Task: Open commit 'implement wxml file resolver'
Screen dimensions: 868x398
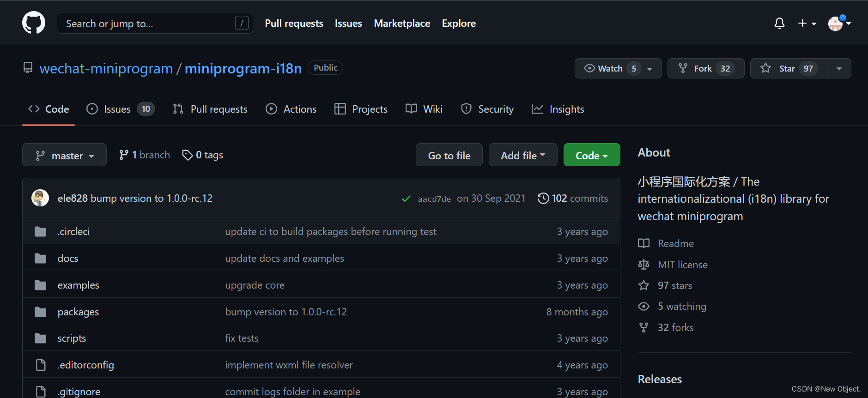Action: pos(289,365)
